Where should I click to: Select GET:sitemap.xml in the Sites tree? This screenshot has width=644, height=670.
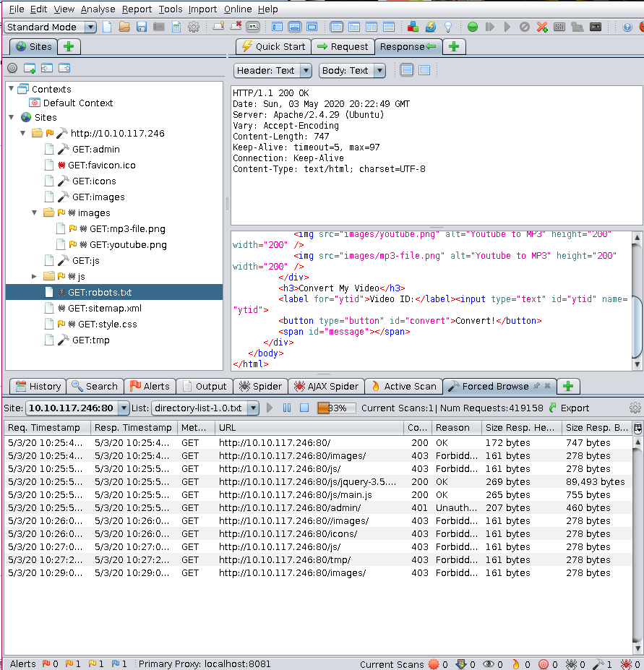point(105,309)
